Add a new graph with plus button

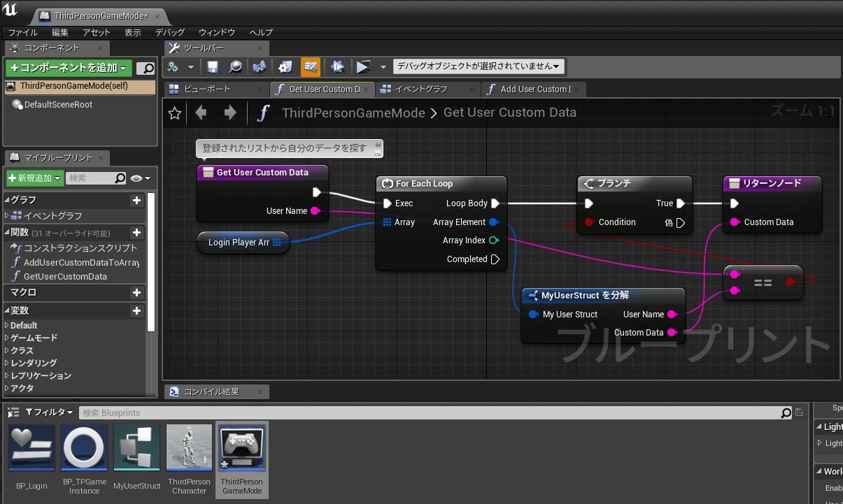(x=136, y=201)
